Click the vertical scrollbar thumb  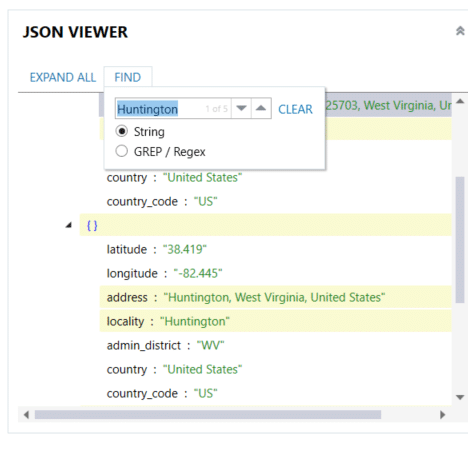460,240
